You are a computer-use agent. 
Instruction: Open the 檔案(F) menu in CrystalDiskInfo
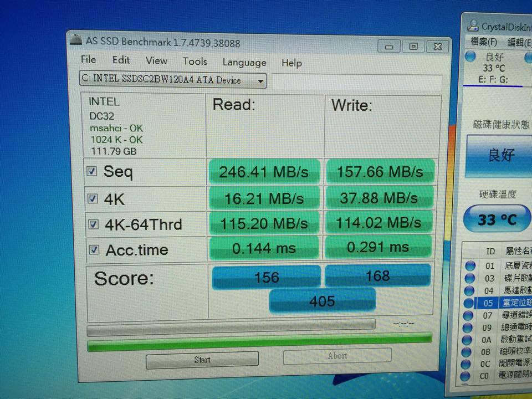pyautogui.click(x=483, y=42)
